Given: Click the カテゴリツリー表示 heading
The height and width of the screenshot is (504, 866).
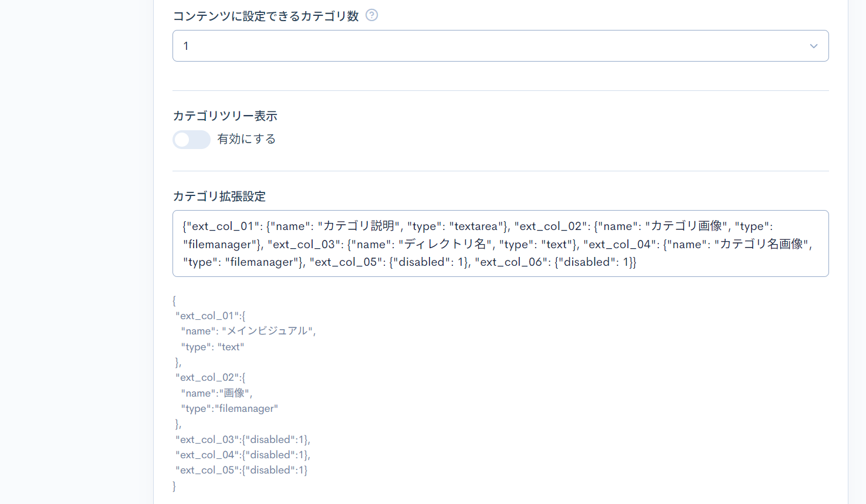Looking at the screenshot, I should click(x=225, y=116).
